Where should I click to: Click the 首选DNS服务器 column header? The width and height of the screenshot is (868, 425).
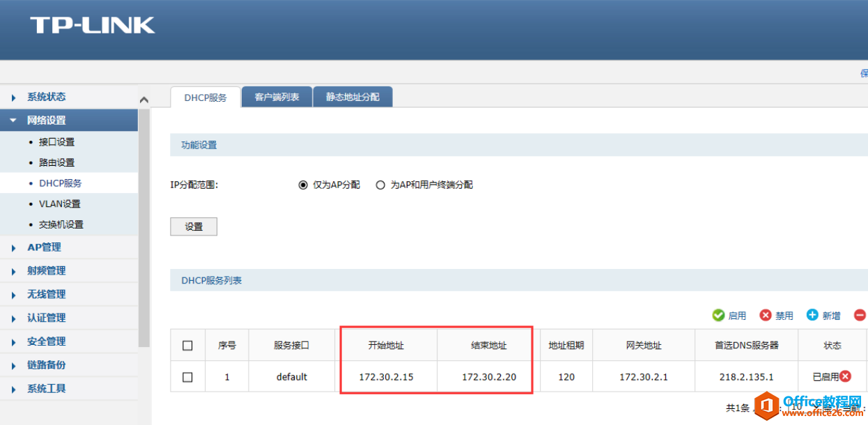point(746,346)
